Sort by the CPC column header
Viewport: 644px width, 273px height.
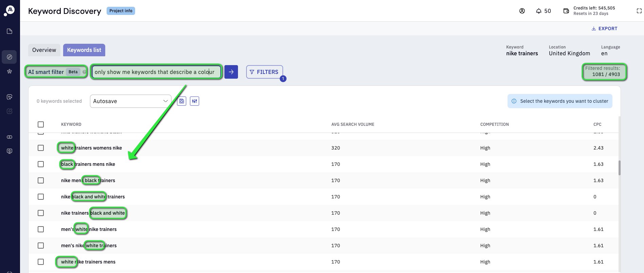pyautogui.click(x=597, y=124)
